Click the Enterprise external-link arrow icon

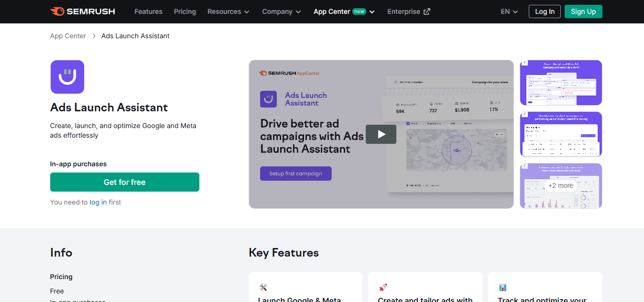(x=427, y=11)
